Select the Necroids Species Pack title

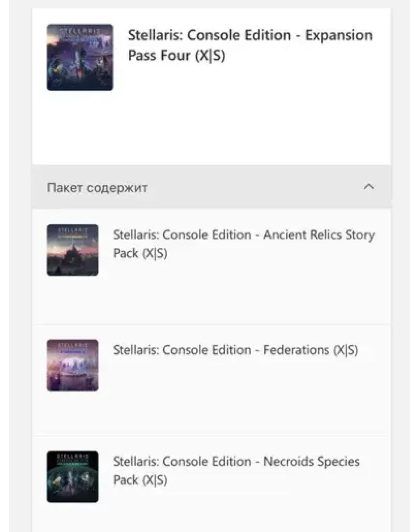(x=236, y=470)
